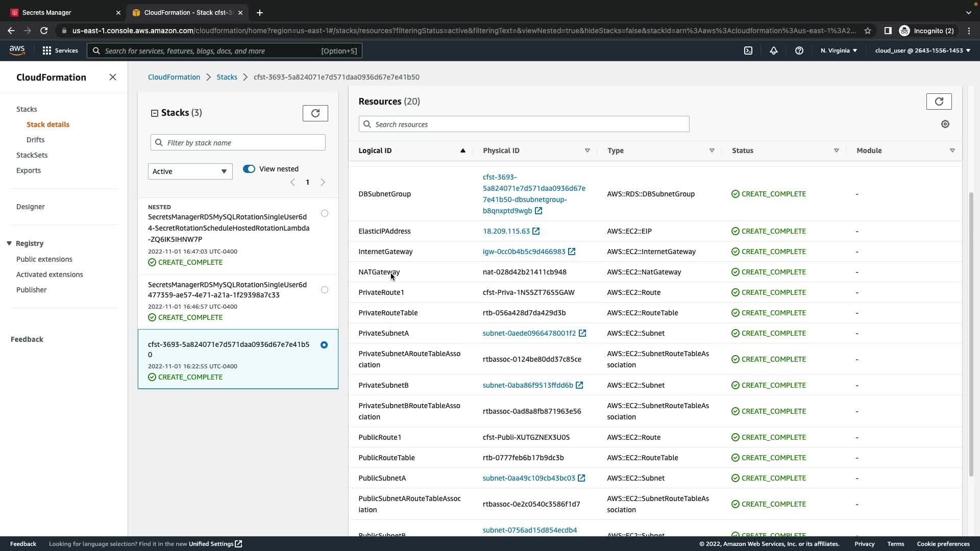This screenshot has height=551, width=980.
Task: Select the SecretsManagerRDSMySQLRotationSingleUser6d477359 stack radio
Action: pyautogui.click(x=325, y=290)
